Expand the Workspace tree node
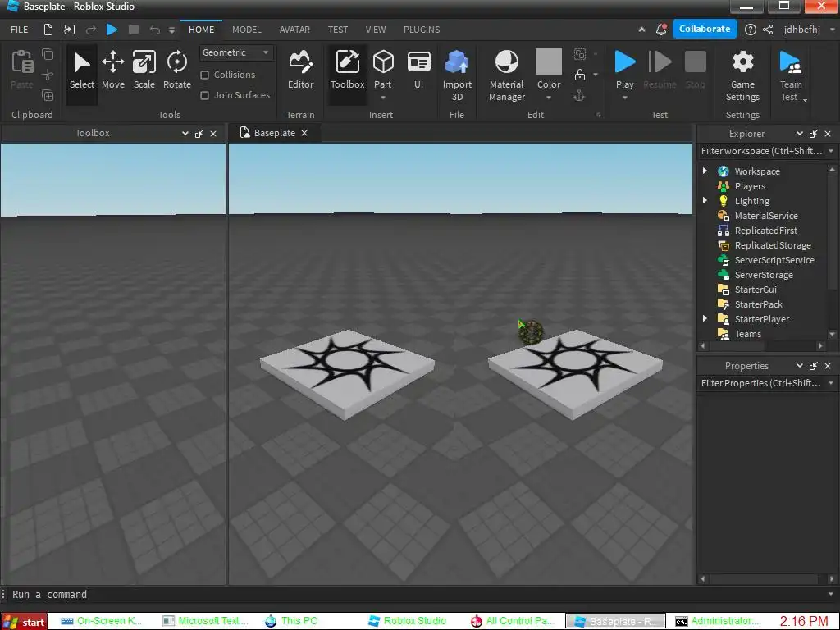The height and width of the screenshot is (630, 840). (x=705, y=171)
